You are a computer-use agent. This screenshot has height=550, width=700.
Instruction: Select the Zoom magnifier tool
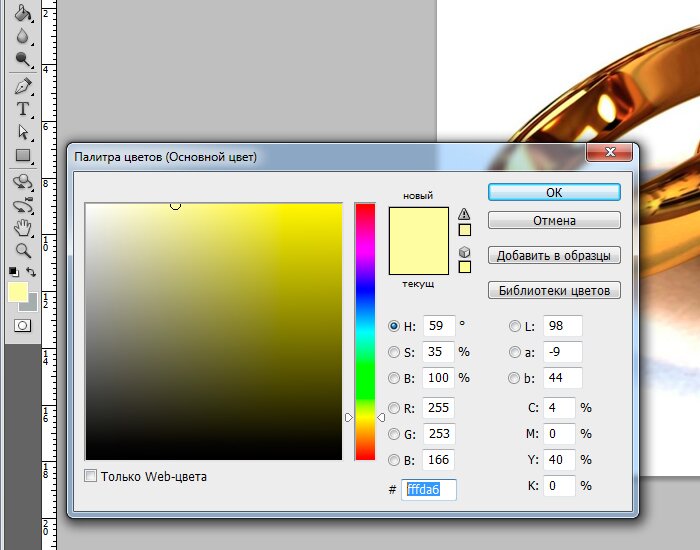click(22, 250)
